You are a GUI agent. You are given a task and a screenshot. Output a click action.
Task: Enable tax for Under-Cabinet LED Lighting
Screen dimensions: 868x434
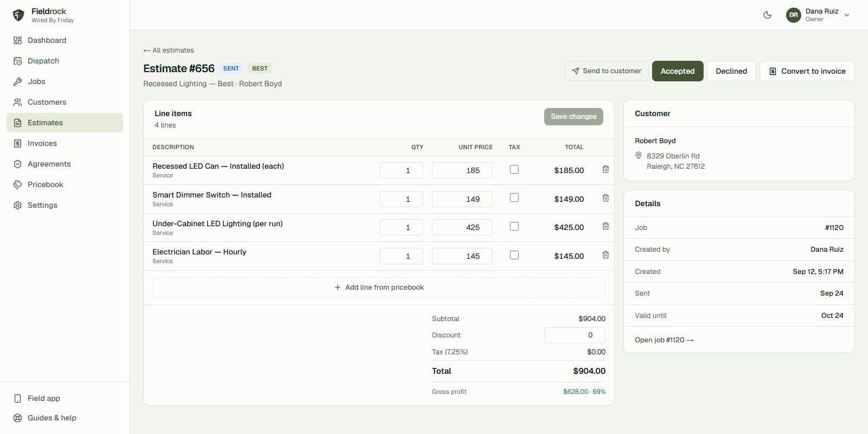(514, 226)
